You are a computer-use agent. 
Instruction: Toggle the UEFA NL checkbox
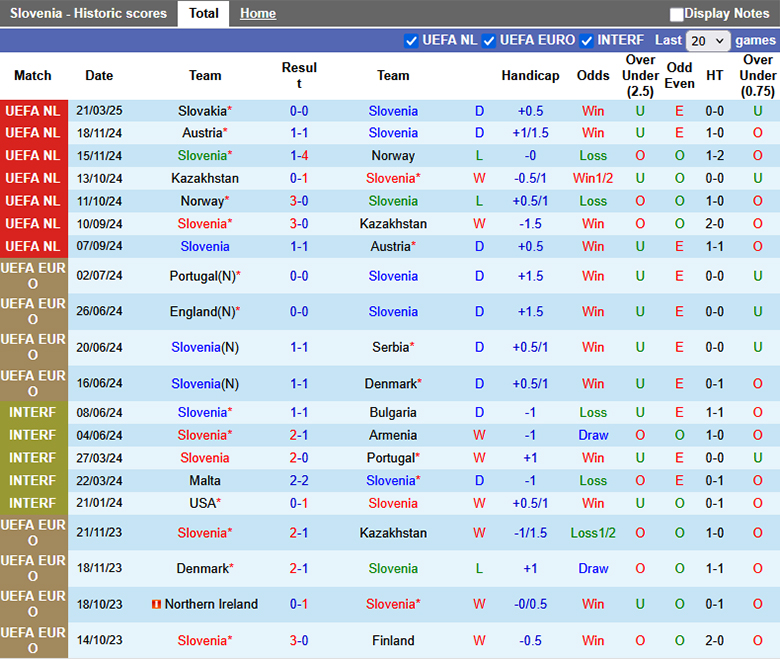411,41
